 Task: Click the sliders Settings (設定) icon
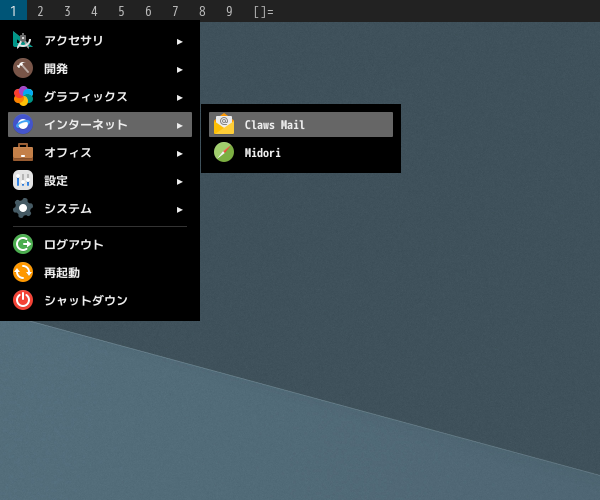[23, 180]
